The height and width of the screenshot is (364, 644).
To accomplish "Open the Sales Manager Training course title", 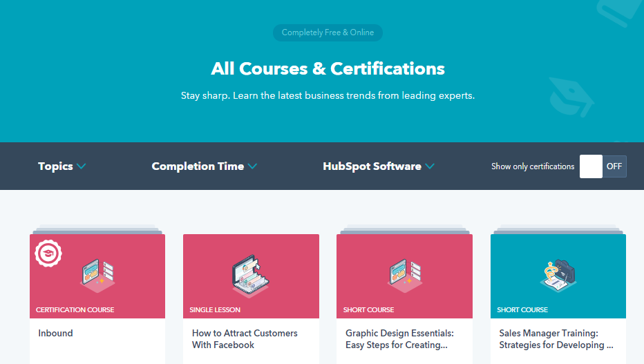I will (x=556, y=338).
